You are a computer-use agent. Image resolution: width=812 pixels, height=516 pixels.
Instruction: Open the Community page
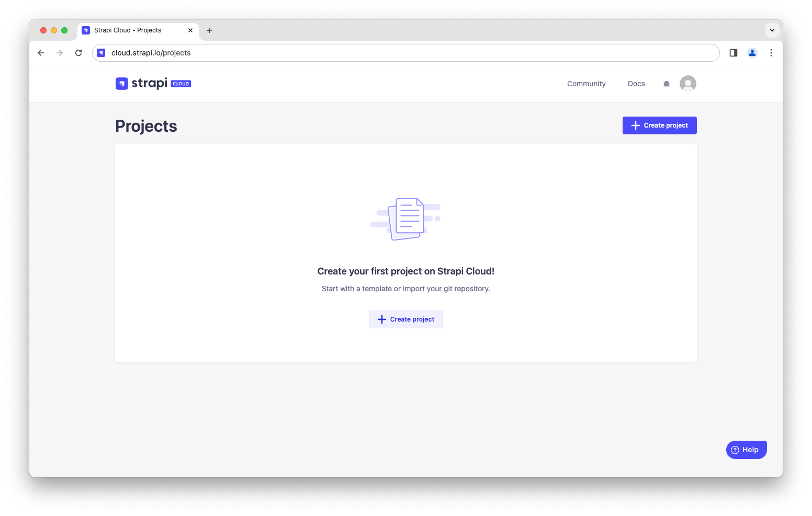586,84
